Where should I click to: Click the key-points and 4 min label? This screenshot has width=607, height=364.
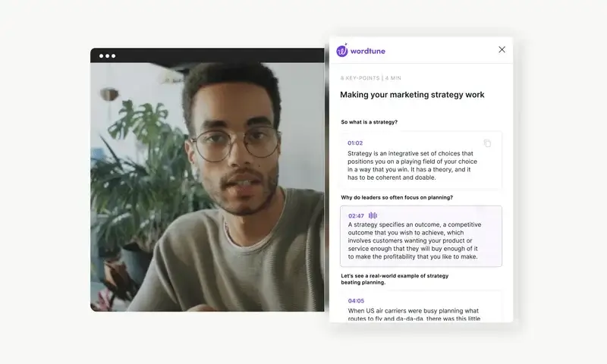pyautogui.click(x=370, y=78)
